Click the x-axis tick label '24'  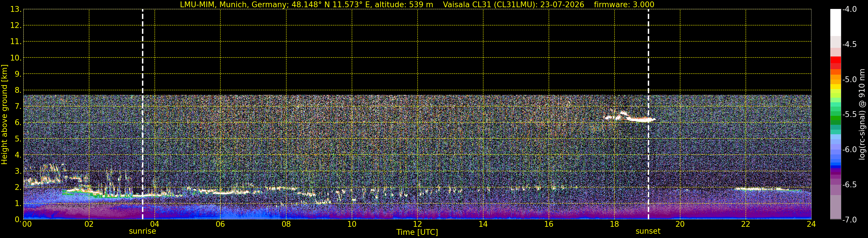(811, 224)
